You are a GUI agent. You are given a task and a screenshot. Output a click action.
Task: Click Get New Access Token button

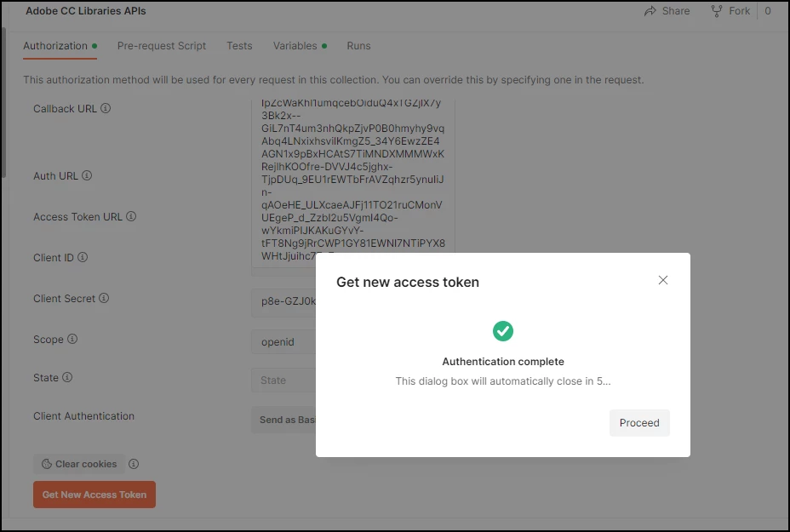[94, 495]
